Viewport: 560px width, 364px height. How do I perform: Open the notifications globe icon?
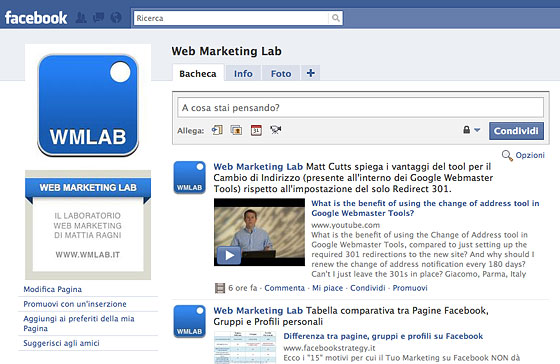click(116, 18)
